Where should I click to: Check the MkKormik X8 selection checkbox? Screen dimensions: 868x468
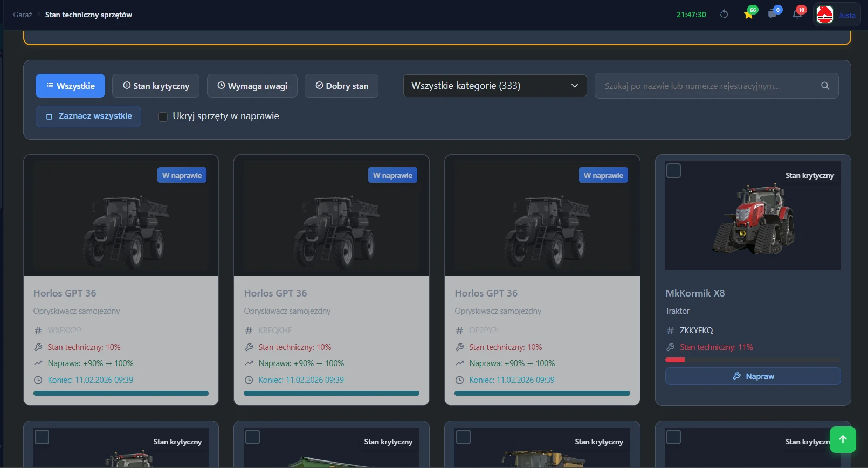point(673,170)
